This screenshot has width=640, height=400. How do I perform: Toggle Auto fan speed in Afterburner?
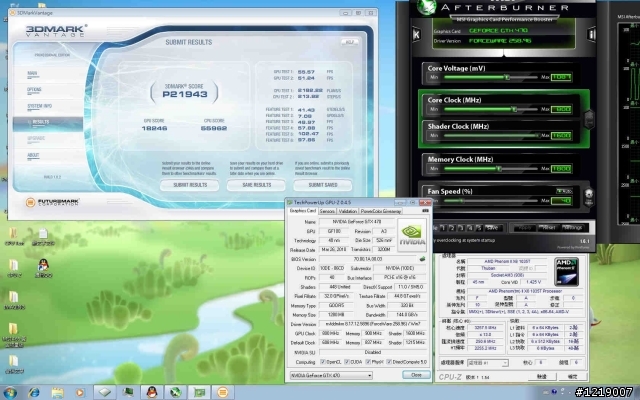[x=564, y=191]
